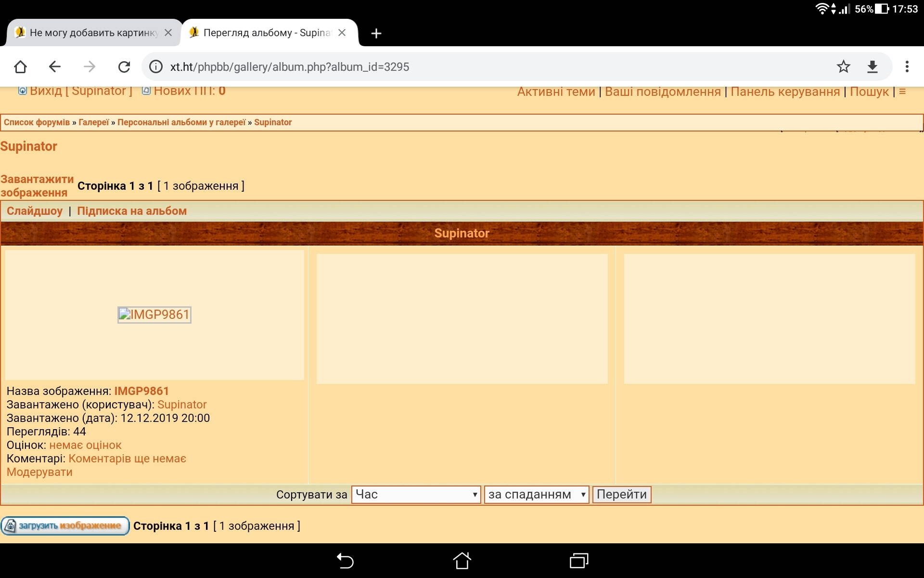Viewport: 924px width, 578px height.
Task: Expand the sort field Час dropdown
Action: coord(416,495)
